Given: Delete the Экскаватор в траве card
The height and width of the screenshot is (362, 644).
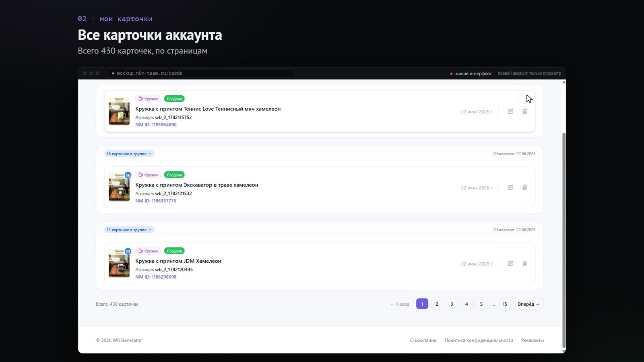Looking at the screenshot, I should [525, 187].
